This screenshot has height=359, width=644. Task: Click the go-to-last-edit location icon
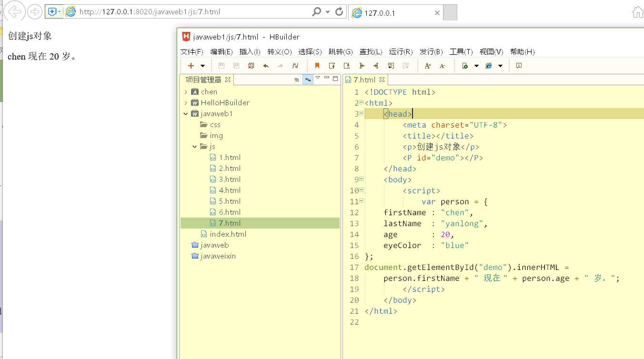click(295, 66)
